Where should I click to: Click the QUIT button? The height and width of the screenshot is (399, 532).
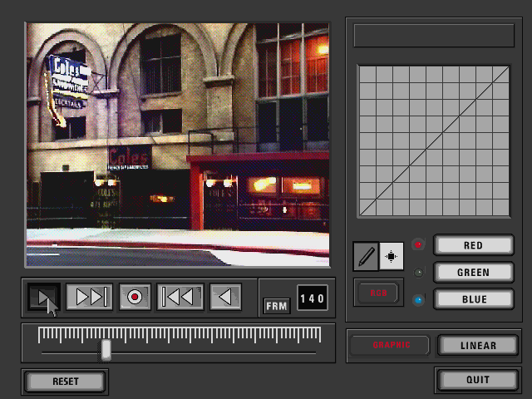pyautogui.click(x=478, y=379)
